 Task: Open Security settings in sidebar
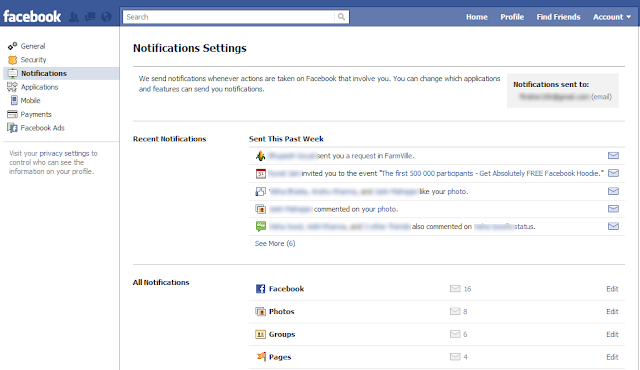coord(33,60)
